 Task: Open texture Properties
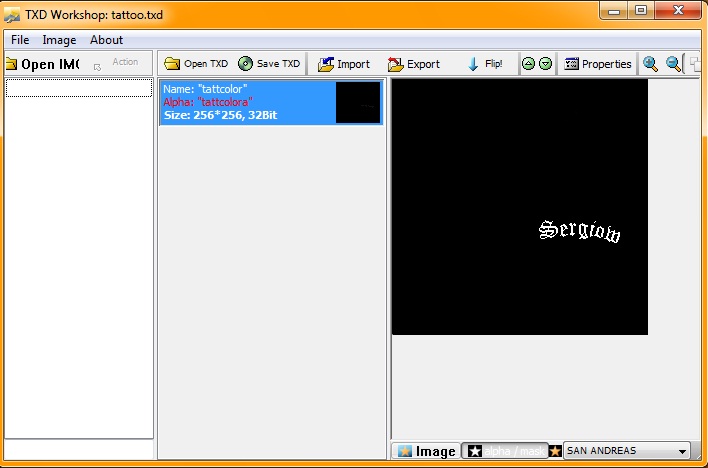(597, 64)
